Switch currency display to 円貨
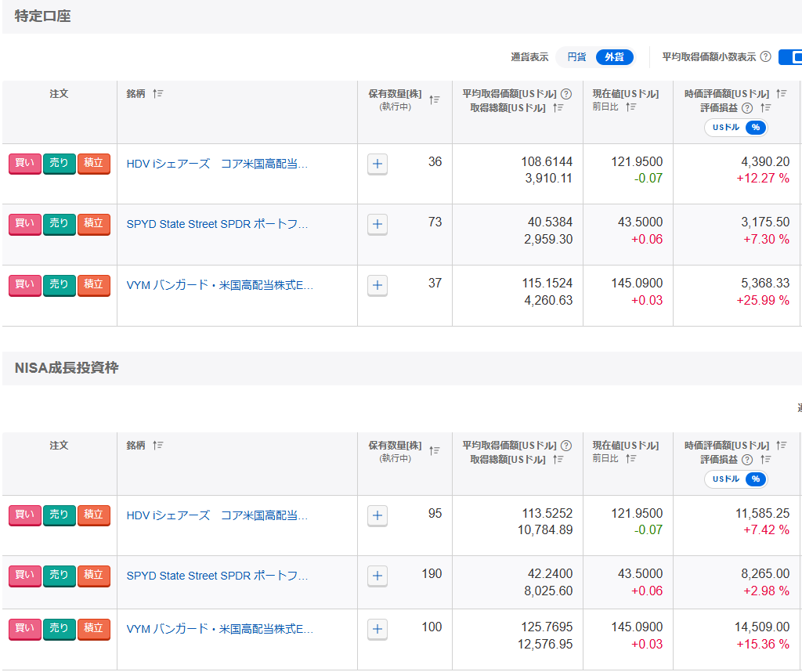This screenshot has height=672, width=802. pos(576,57)
